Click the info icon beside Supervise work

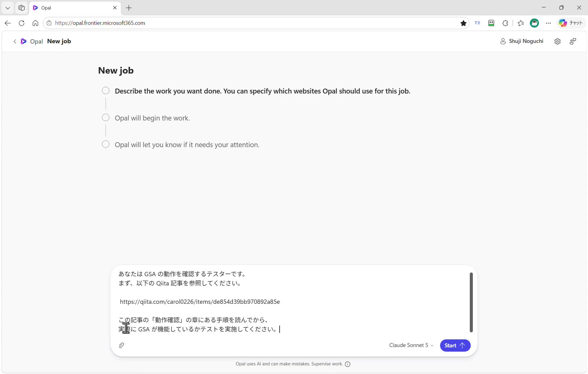pyautogui.click(x=348, y=364)
